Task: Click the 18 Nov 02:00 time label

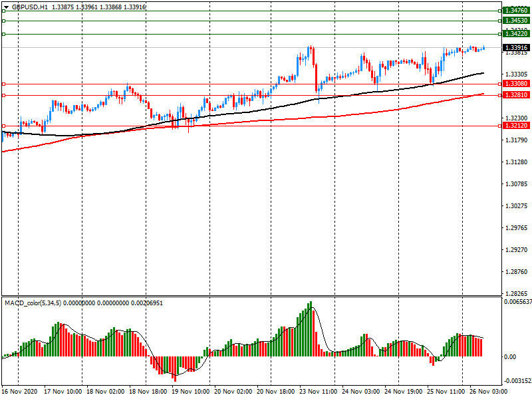Action: [105, 392]
